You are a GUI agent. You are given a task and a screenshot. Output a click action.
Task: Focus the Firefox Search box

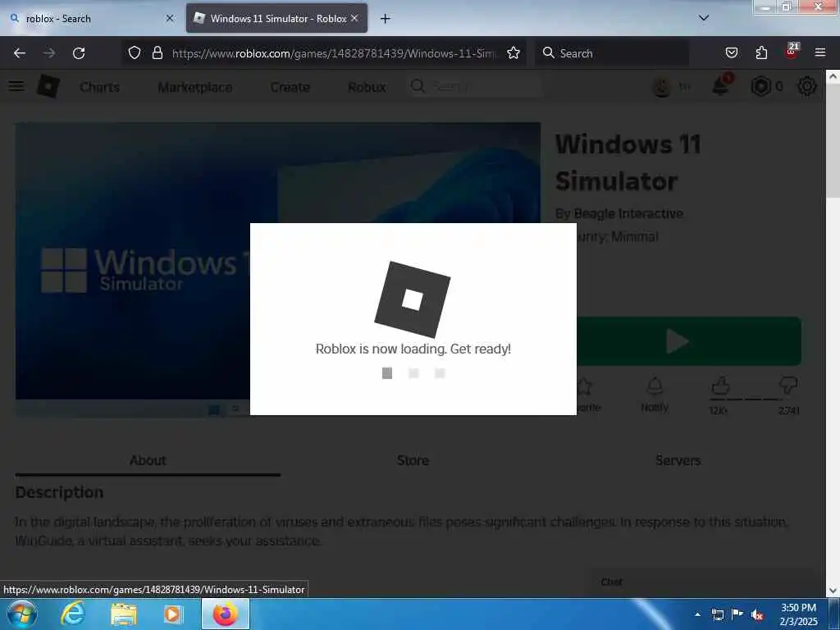coord(611,53)
